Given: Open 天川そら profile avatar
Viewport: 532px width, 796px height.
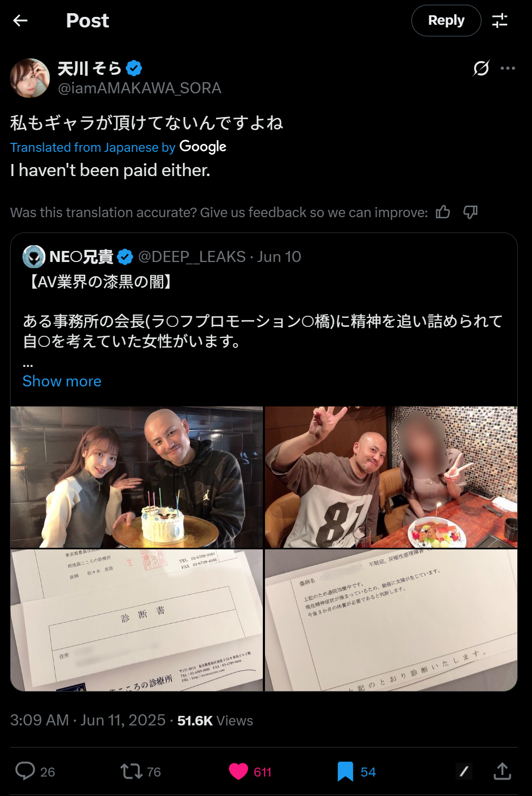Looking at the screenshot, I should (x=30, y=78).
